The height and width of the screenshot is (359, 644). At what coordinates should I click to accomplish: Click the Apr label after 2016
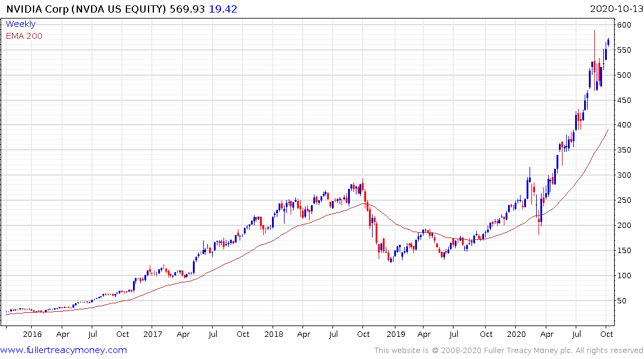coord(62,334)
